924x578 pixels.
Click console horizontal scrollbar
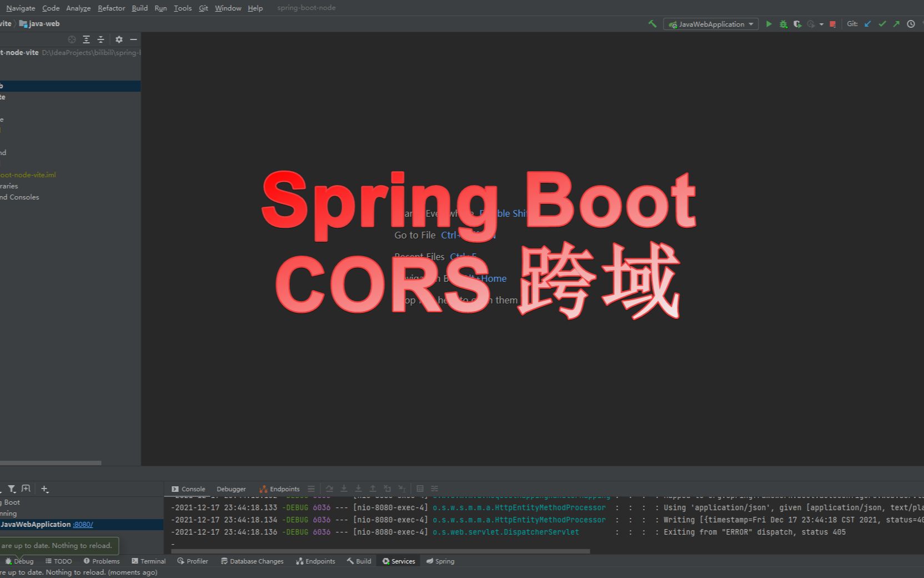tap(380, 551)
